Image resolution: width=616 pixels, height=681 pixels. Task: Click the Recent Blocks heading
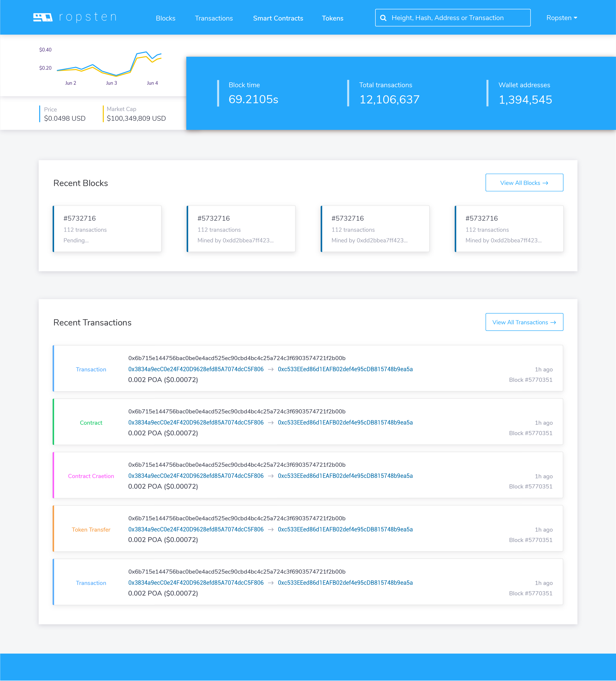80,183
